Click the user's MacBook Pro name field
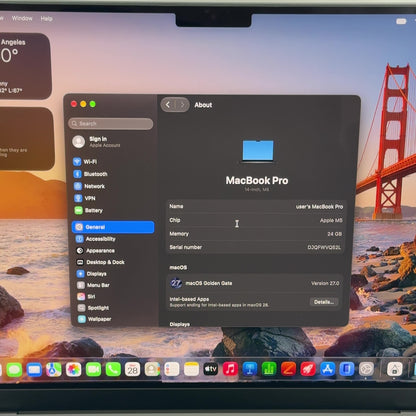 (x=256, y=207)
